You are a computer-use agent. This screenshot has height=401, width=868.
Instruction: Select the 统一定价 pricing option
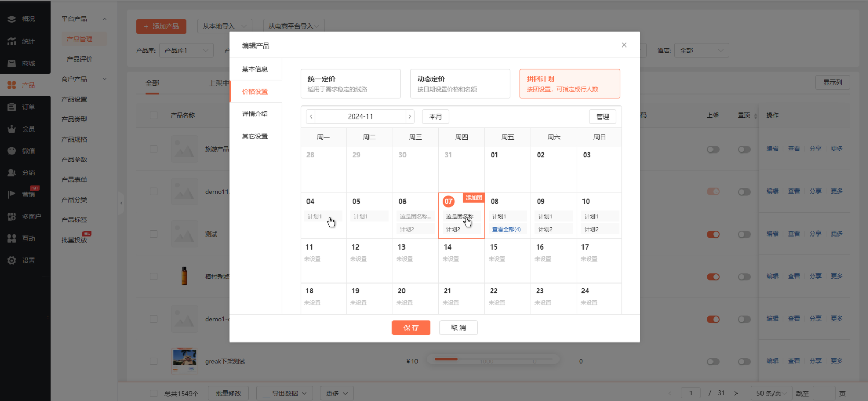coord(351,84)
